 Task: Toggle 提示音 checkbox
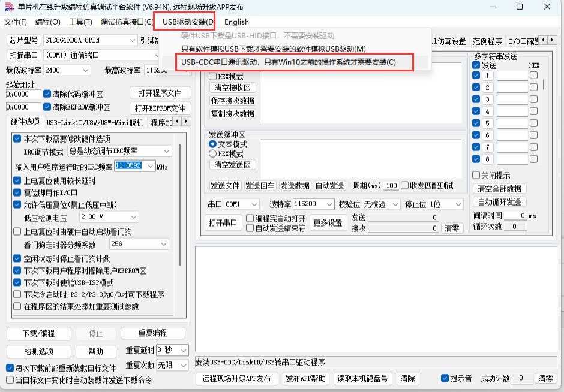tap(445, 378)
